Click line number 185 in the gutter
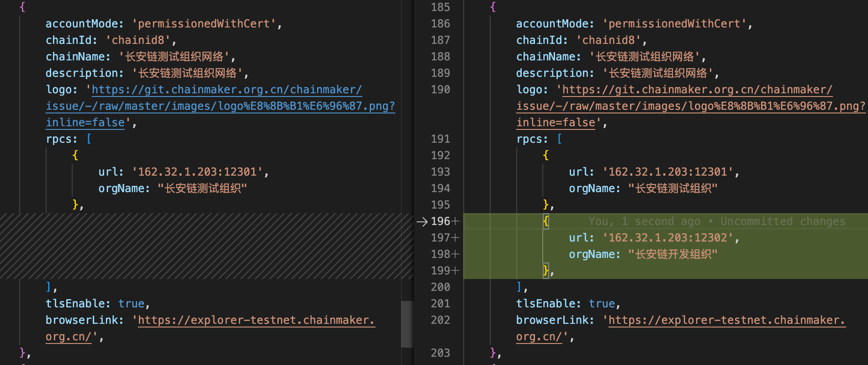 point(440,7)
